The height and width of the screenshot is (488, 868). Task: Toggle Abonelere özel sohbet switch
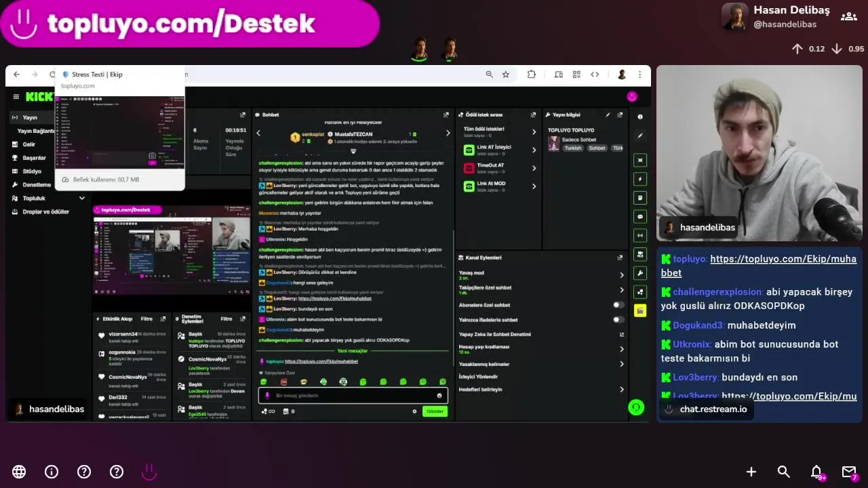tap(618, 305)
